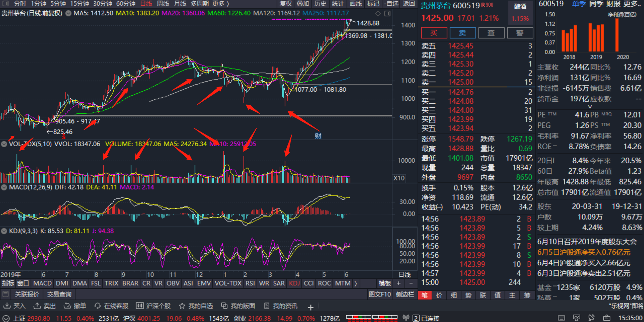
Task: Toggle the VOL-TDX indicator panel circle
Action: coord(4,144)
